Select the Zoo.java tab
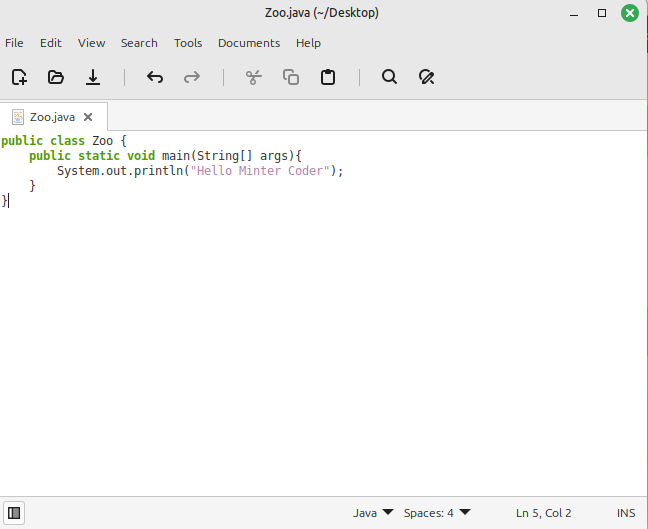 pyautogui.click(x=52, y=117)
